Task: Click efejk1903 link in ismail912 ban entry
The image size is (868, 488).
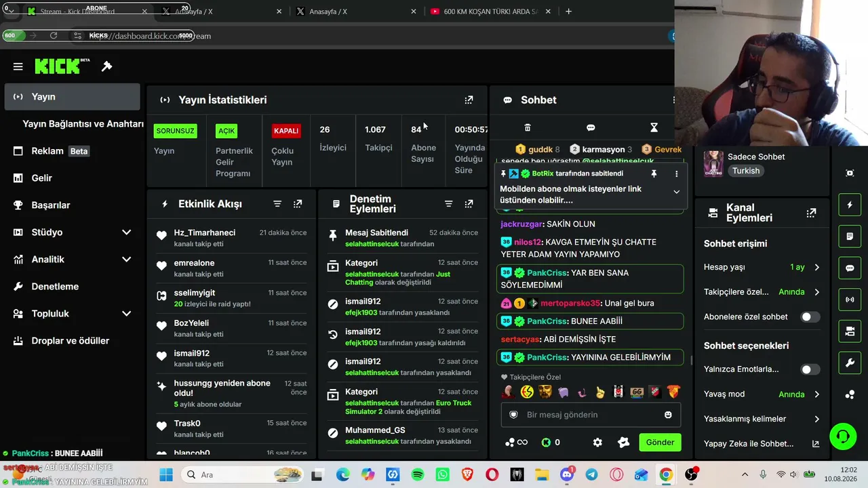Action: [361, 312]
